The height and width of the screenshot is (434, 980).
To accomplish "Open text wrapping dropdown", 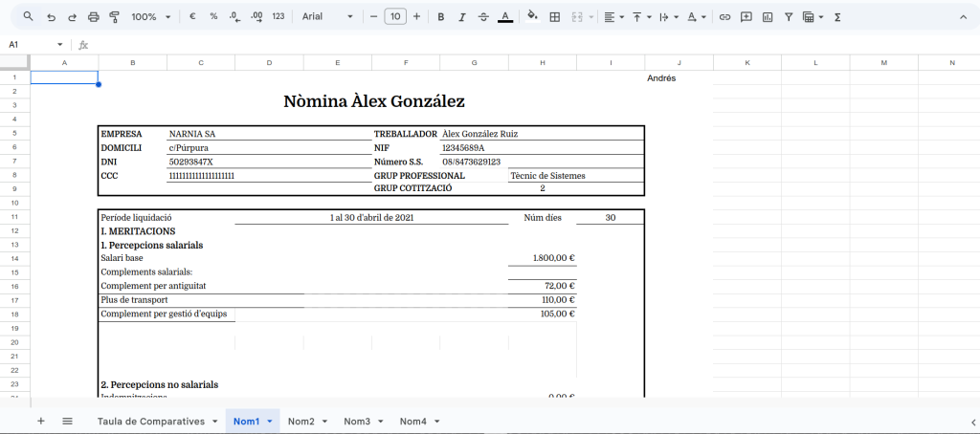I will point(669,17).
